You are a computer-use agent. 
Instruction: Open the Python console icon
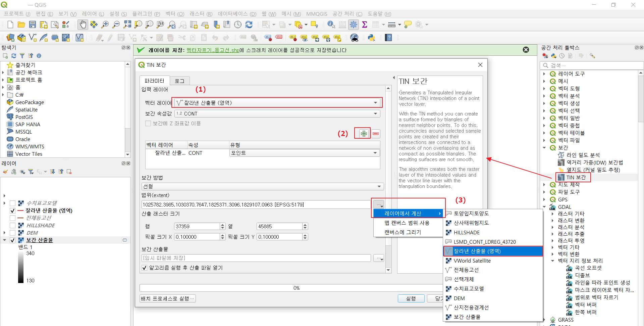(371, 38)
